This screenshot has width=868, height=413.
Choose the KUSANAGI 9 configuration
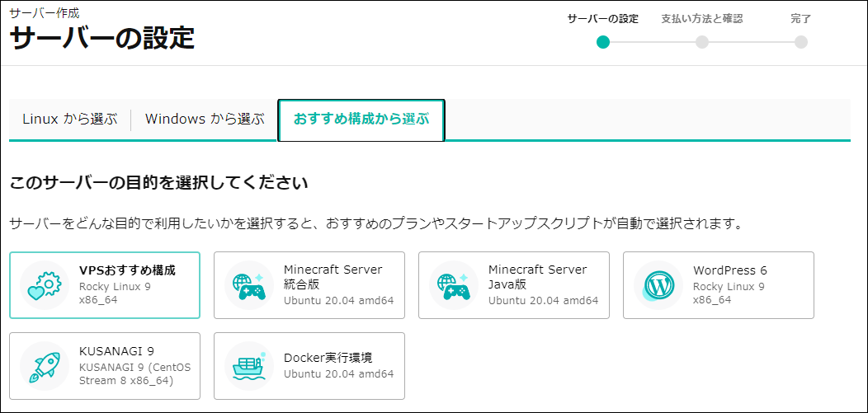click(x=116, y=350)
